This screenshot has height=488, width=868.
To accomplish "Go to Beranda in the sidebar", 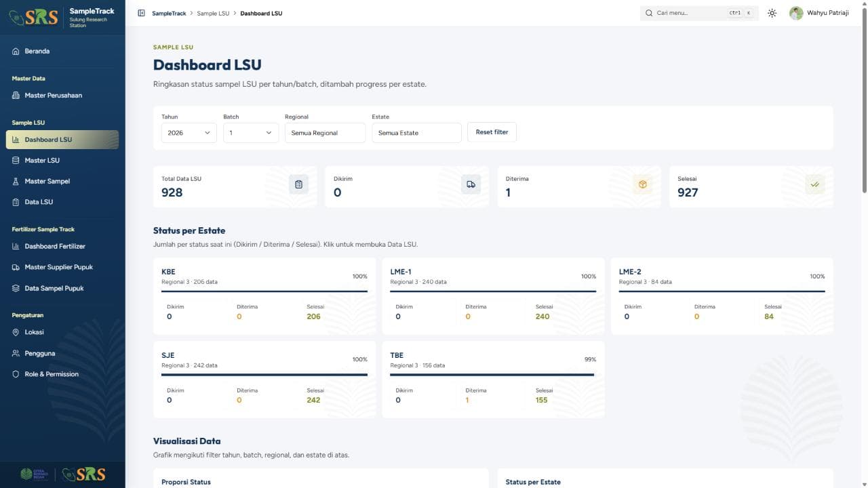I will pos(62,51).
